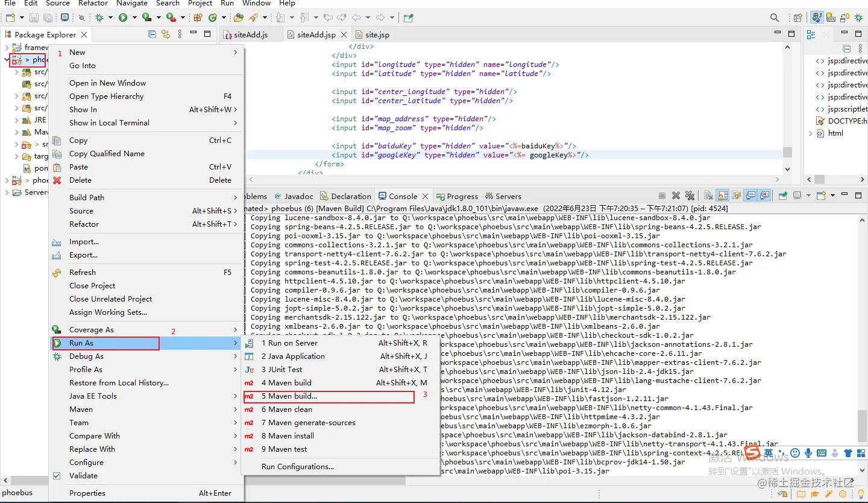Click the Open Type folder toolbar icon
This screenshot has height=503, width=868.
click(239, 17)
